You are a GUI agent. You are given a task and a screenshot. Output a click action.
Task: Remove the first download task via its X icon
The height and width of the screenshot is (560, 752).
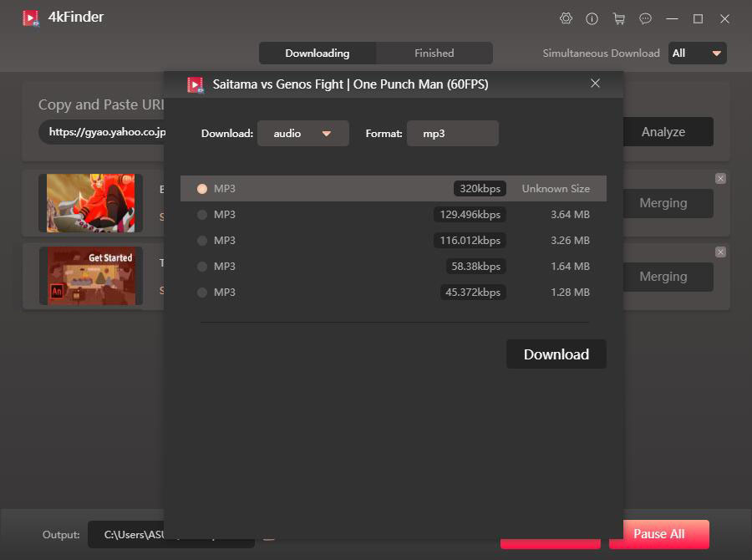point(720,178)
